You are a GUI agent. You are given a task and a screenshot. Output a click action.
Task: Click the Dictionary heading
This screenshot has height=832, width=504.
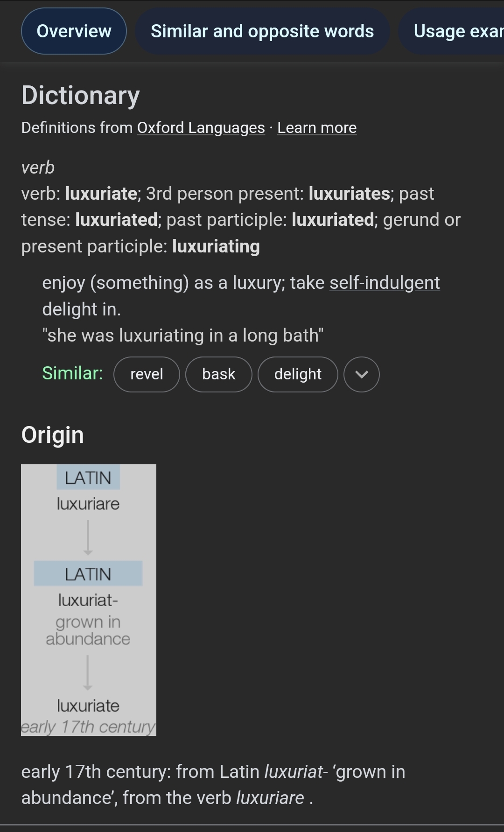coord(81,96)
